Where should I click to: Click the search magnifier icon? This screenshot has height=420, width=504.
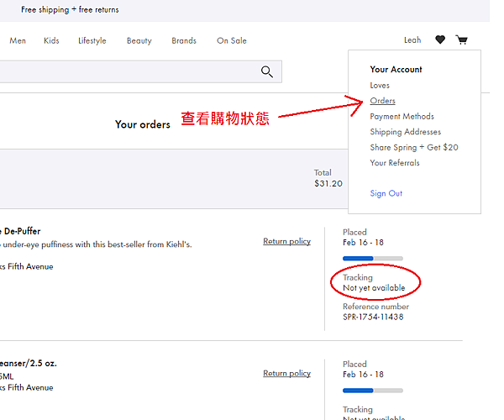[x=267, y=72]
